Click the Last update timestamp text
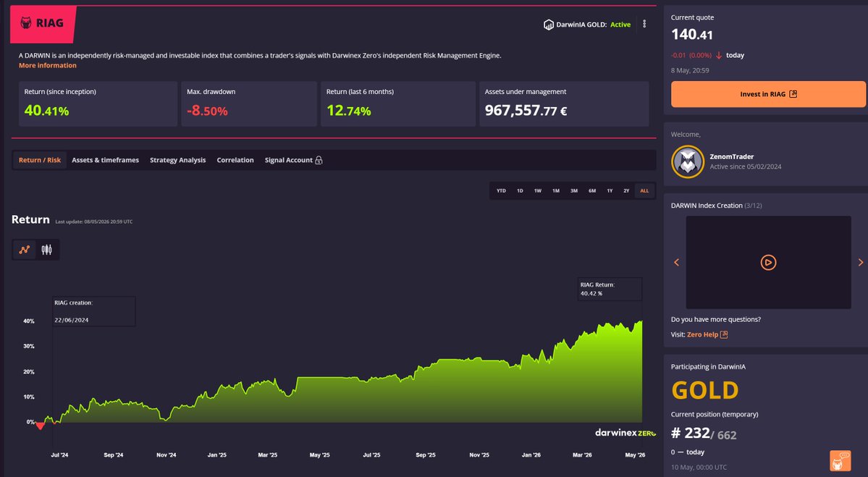 [93, 222]
